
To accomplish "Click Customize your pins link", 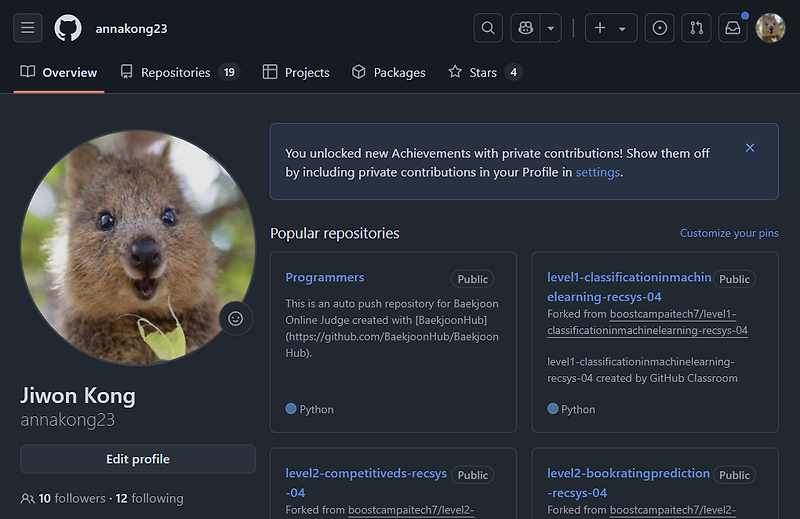I will [729, 233].
